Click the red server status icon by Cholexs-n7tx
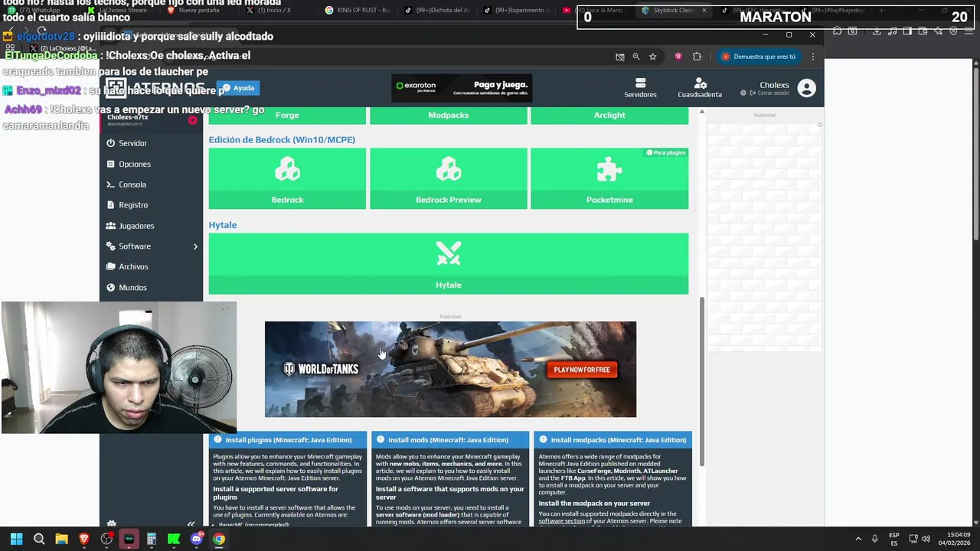 tap(192, 120)
